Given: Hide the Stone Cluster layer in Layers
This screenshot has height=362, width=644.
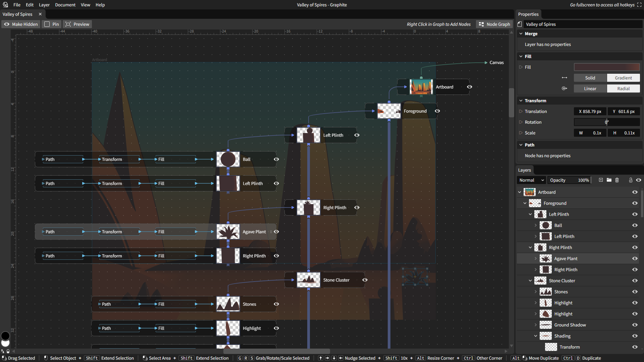Looking at the screenshot, I should (x=635, y=281).
